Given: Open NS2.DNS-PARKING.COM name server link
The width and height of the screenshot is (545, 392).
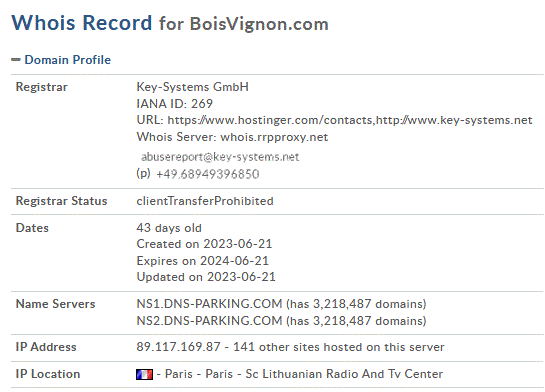Looking at the screenshot, I should 209,320.
